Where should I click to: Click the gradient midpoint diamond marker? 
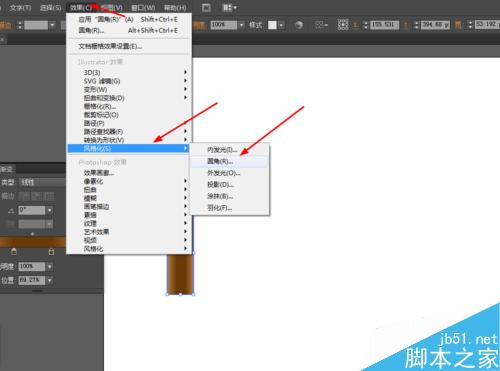click(x=32, y=234)
